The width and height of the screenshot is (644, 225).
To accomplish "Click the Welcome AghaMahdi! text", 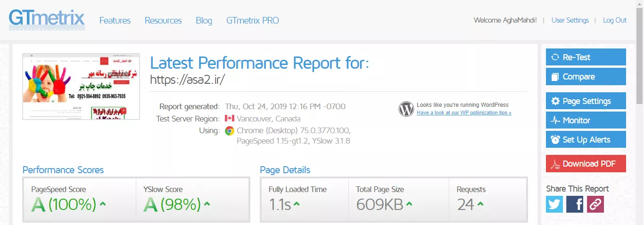I will point(504,20).
